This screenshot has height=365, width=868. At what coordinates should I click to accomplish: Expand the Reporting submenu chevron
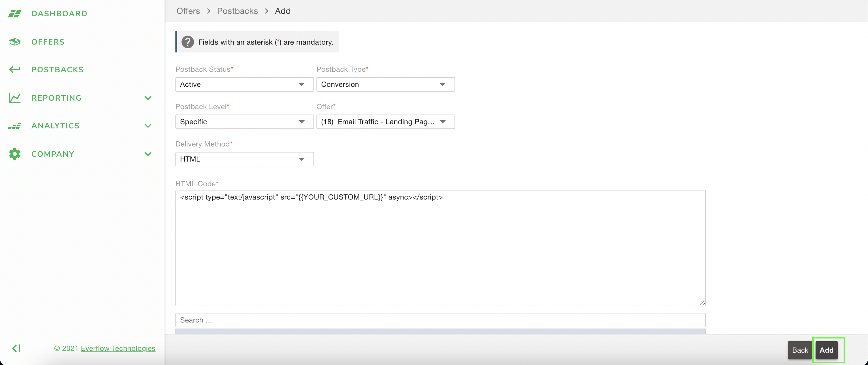point(148,98)
